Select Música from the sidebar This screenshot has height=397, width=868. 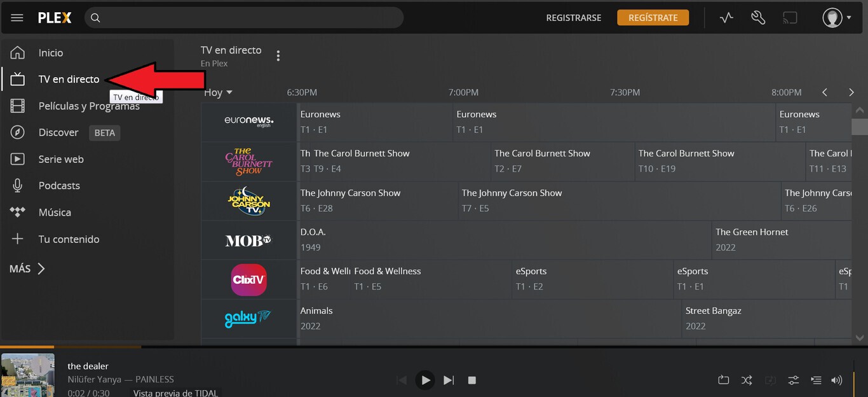pyautogui.click(x=55, y=212)
